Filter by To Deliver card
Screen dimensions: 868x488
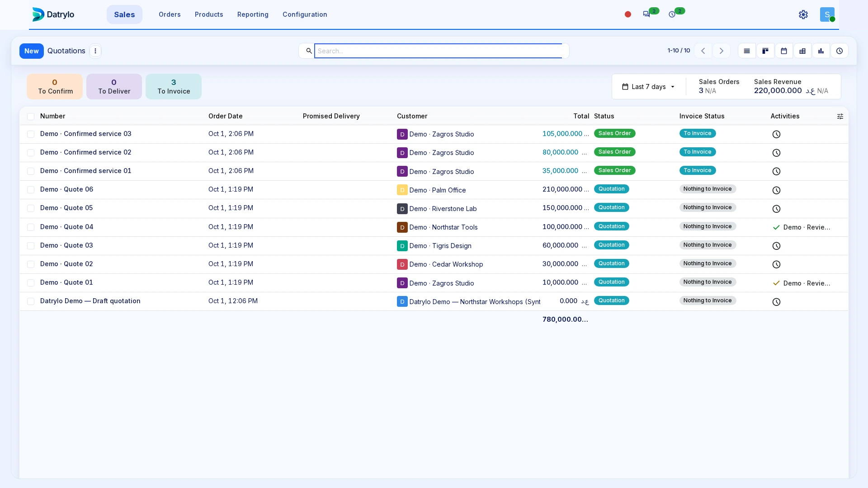click(x=114, y=87)
